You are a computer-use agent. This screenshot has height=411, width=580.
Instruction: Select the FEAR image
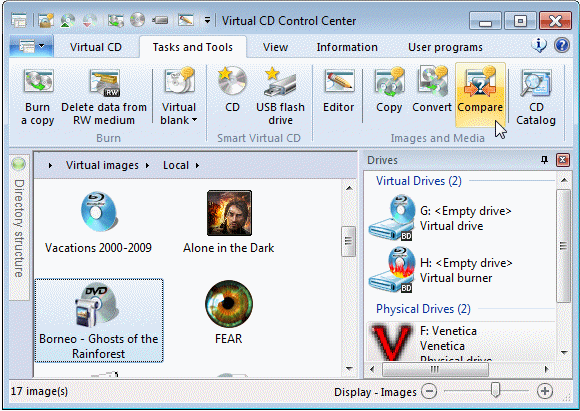point(229,313)
